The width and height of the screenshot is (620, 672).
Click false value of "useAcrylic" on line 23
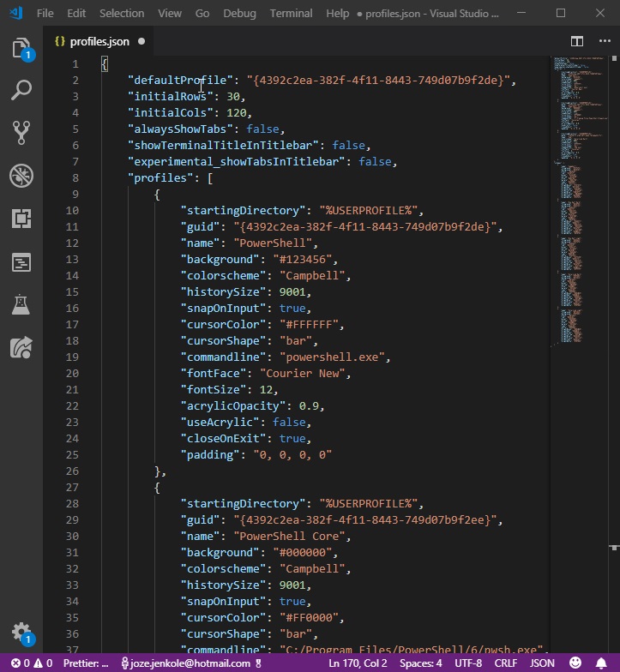[289, 422]
